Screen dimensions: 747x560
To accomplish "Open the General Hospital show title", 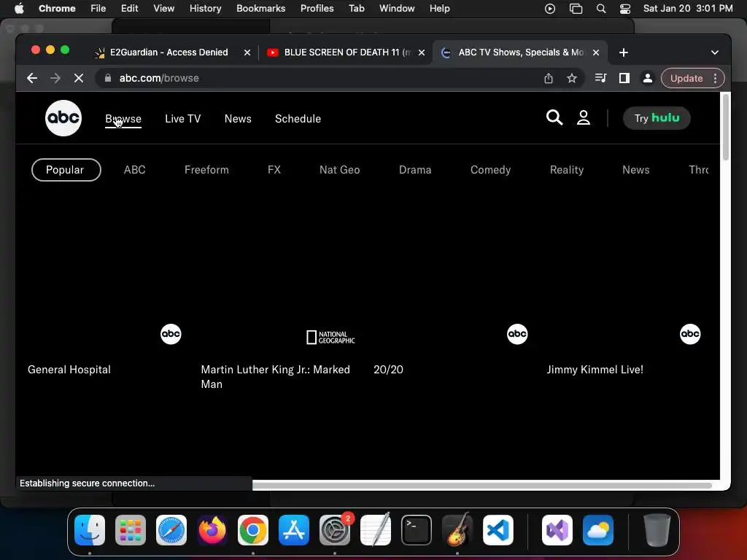I will [69, 370].
